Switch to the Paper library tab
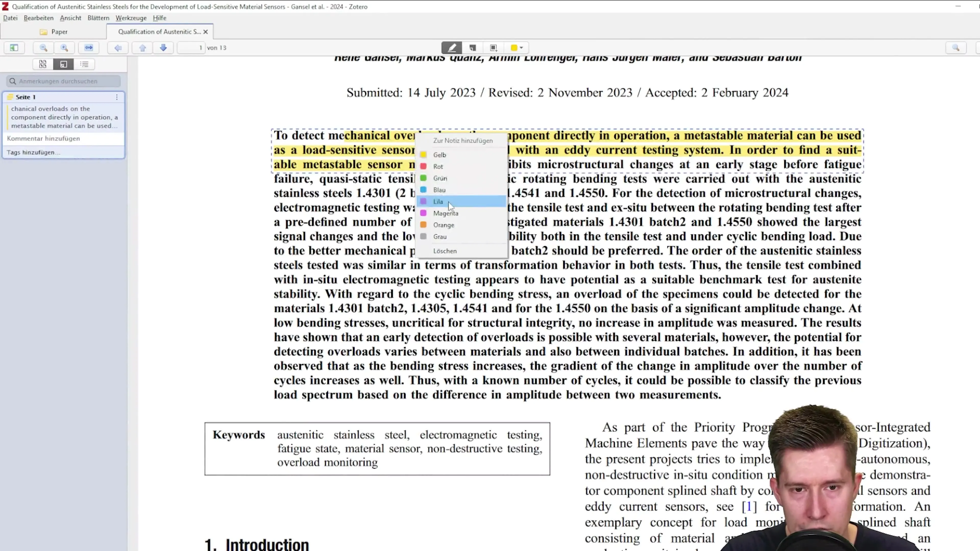980x551 pixels. coord(59,32)
